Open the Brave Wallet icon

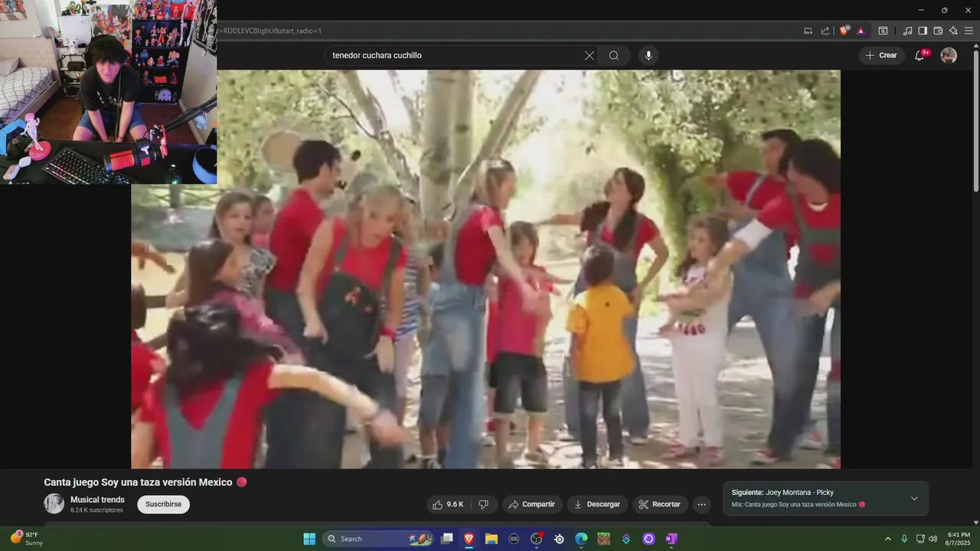(x=938, y=31)
